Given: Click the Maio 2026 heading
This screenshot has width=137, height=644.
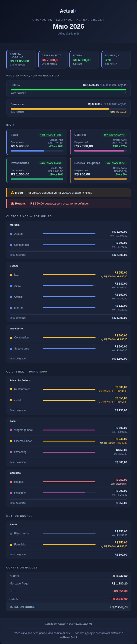Looking at the screenshot, I should click(68, 27).
